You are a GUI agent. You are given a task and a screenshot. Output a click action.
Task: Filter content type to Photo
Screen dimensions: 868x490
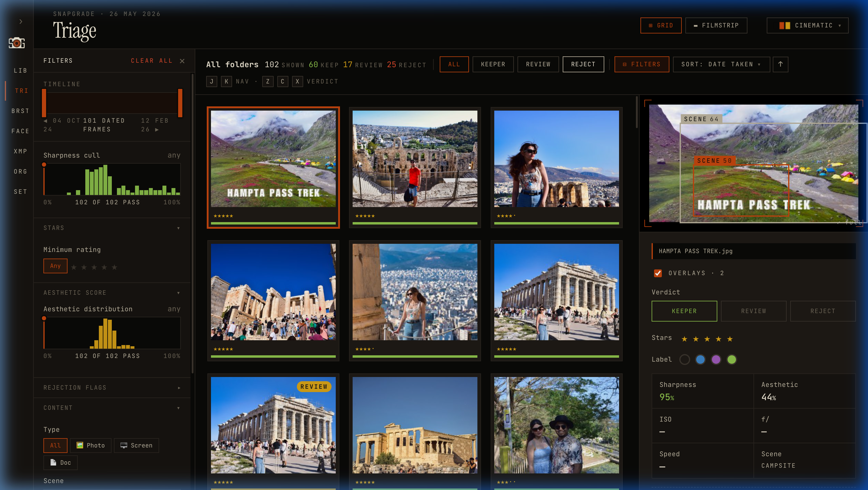pos(91,445)
